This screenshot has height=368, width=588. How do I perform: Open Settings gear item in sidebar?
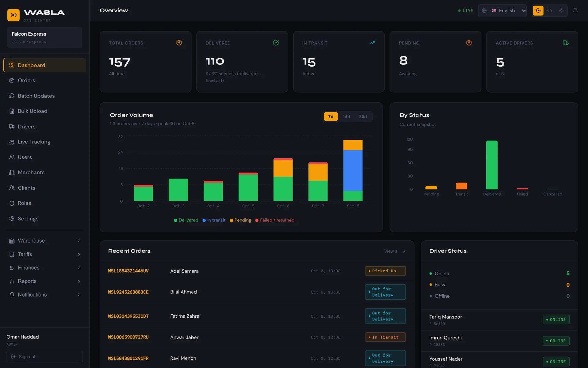[x=45, y=218]
